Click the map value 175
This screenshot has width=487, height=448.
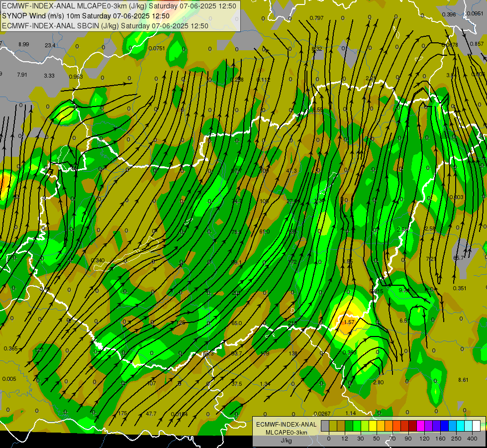[x=123, y=413]
